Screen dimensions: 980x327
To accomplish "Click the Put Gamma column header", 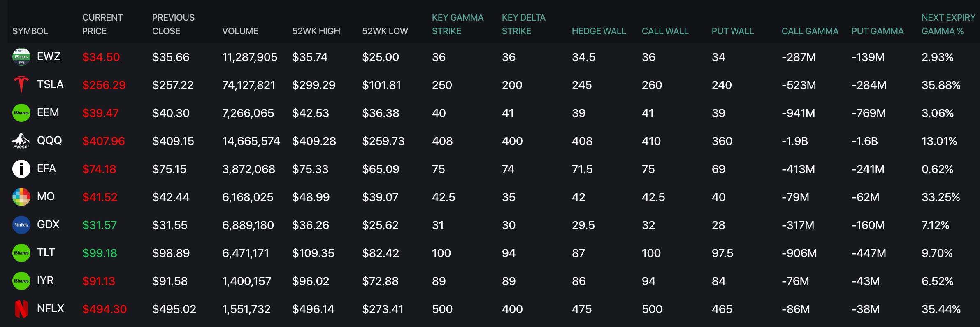I will coord(877,31).
